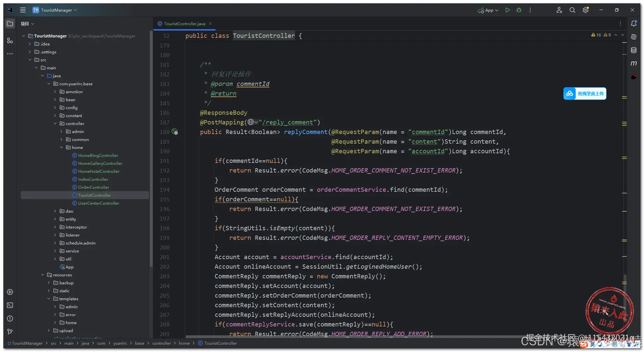
Task: Open the project view selector dropdown
Action: click(27, 24)
